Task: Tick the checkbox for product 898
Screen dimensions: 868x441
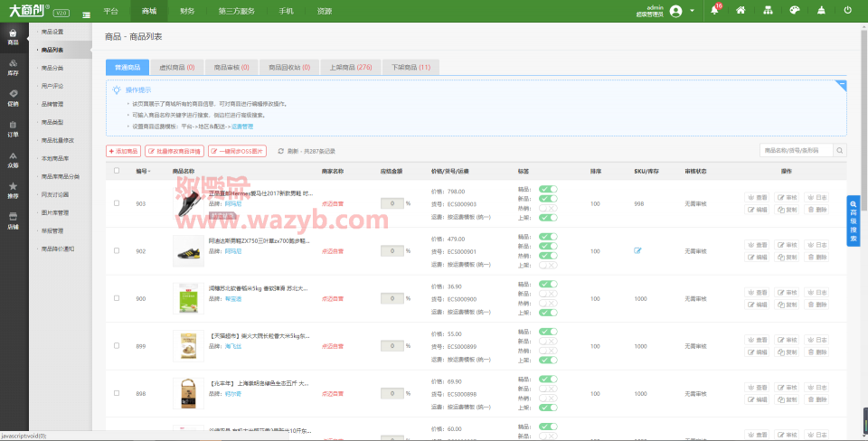Action: coord(117,393)
